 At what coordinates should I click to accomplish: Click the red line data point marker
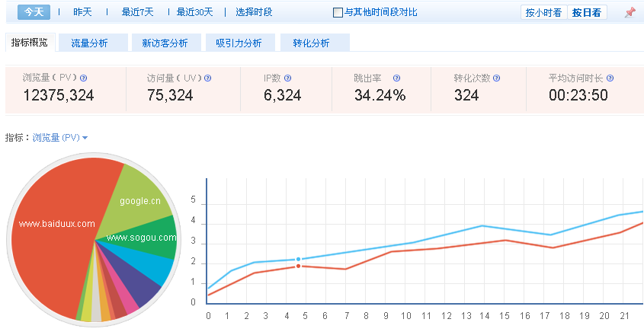(299, 267)
